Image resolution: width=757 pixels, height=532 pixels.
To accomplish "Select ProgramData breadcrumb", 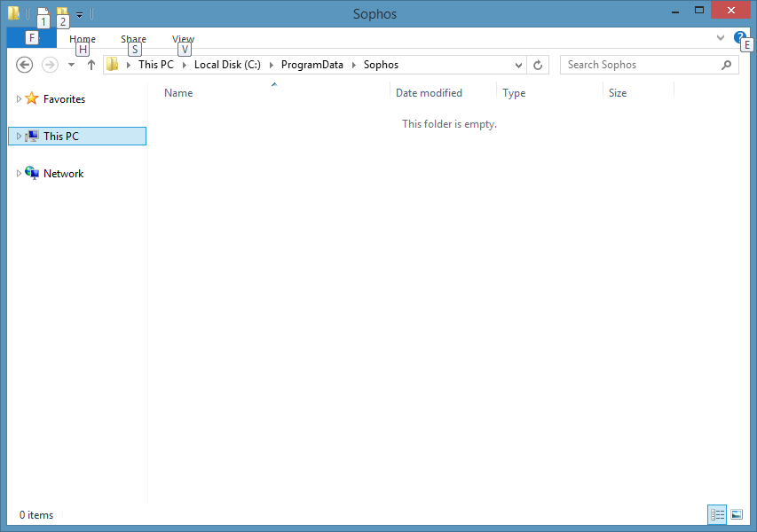I will (x=312, y=65).
